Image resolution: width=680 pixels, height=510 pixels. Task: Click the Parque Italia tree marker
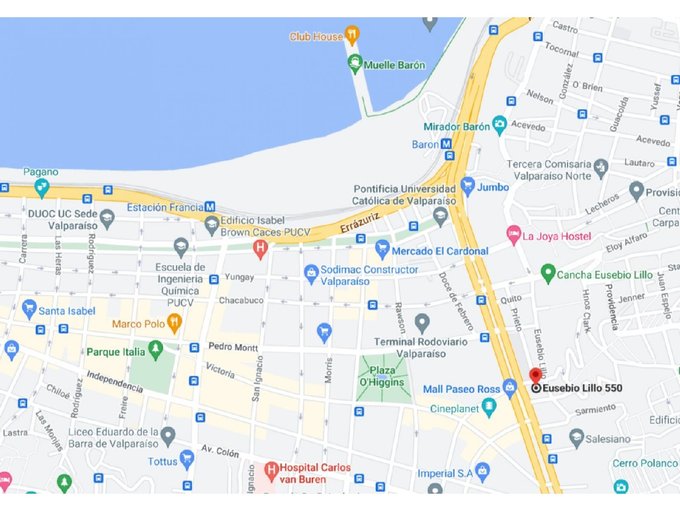coord(155,351)
